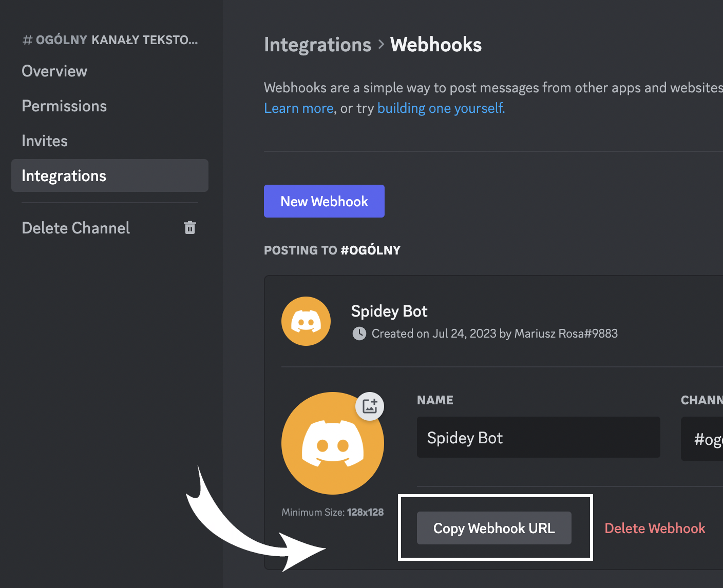Select Overview in the sidebar
Screen dimensions: 723x588
pyautogui.click(x=54, y=71)
